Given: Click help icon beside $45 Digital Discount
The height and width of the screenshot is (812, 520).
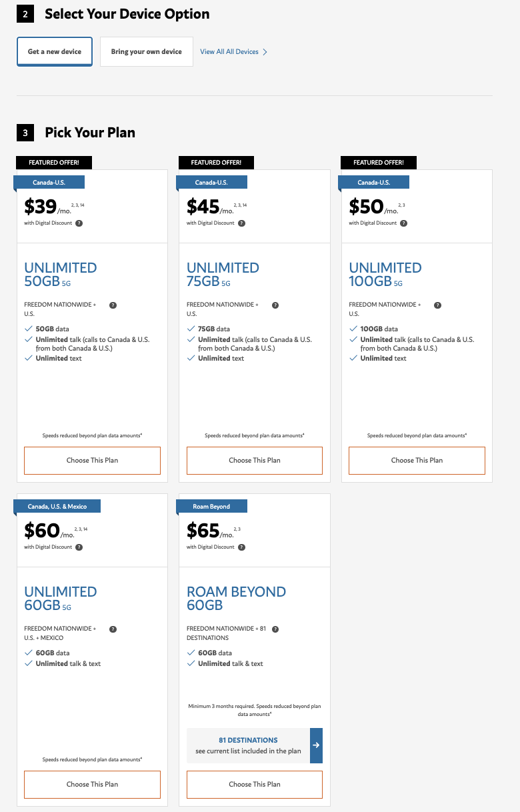Looking at the screenshot, I should tap(241, 223).
